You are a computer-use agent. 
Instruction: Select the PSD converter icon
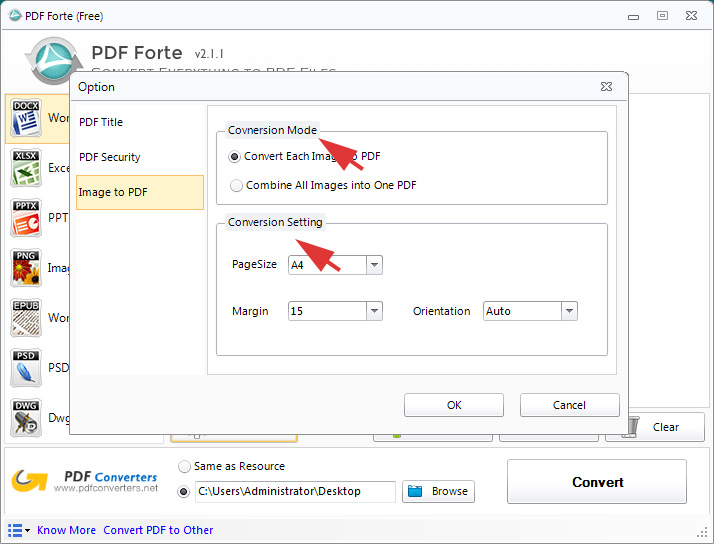(26, 368)
